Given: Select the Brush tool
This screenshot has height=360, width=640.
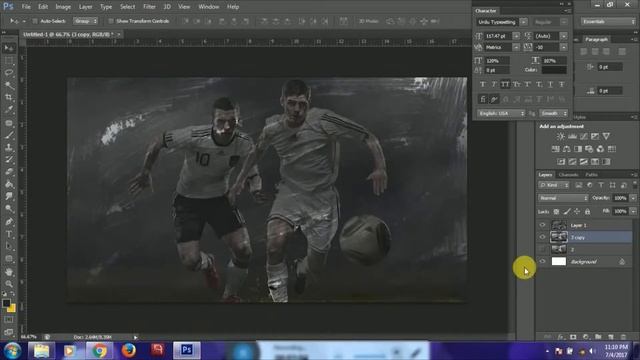Looking at the screenshot, I should (x=9, y=135).
